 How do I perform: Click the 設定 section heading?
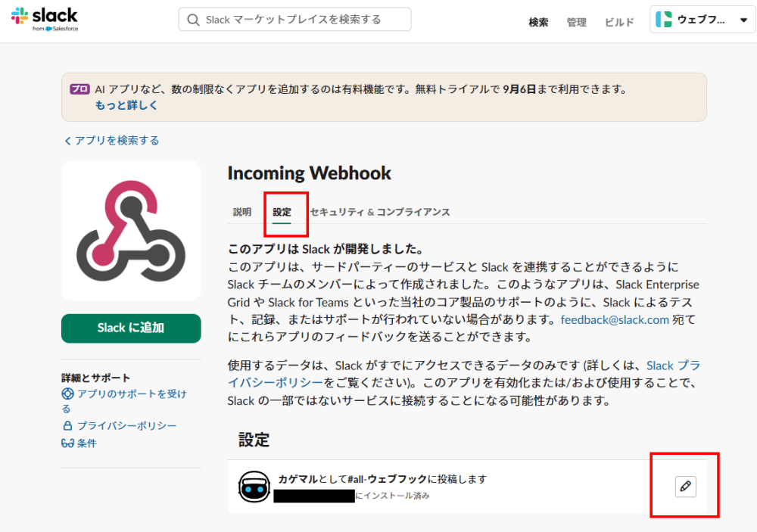[254, 440]
